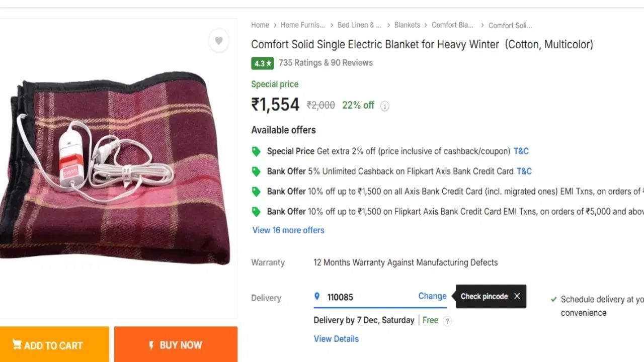The height and width of the screenshot is (362, 644).
Task: Open View Details for delivery
Action: tap(336, 339)
